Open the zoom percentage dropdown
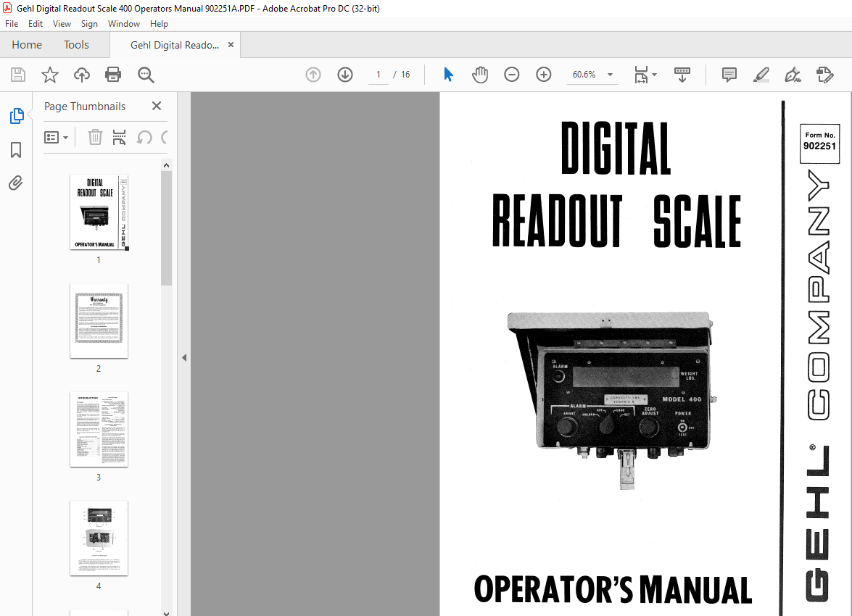Image resolution: width=852 pixels, height=616 pixels. (610, 75)
